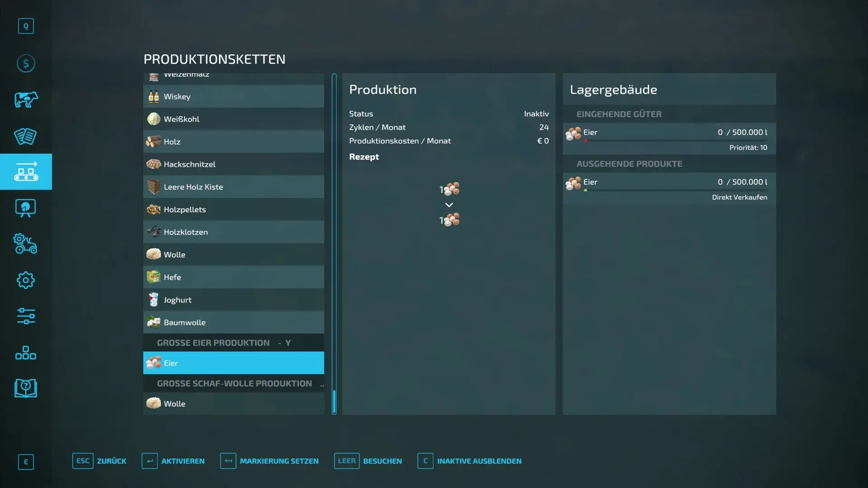The height and width of the screenshot is (488, 868).
Task: Click the Direkt Verkaufen output mode
Action: [739, 197]
